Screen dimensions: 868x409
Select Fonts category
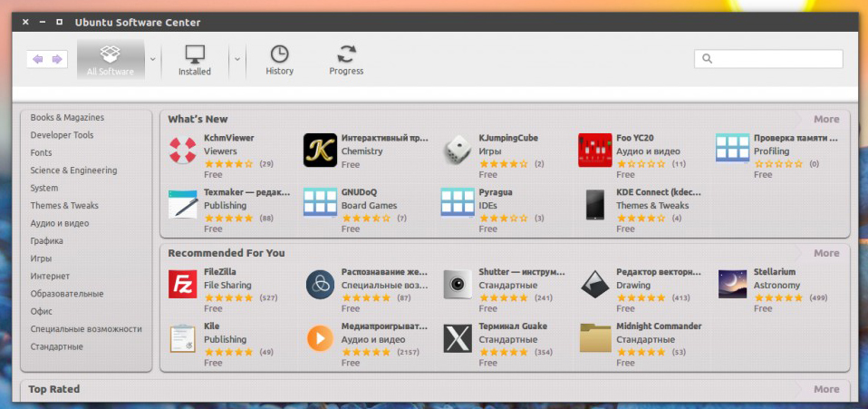click(x=41, y=153)
